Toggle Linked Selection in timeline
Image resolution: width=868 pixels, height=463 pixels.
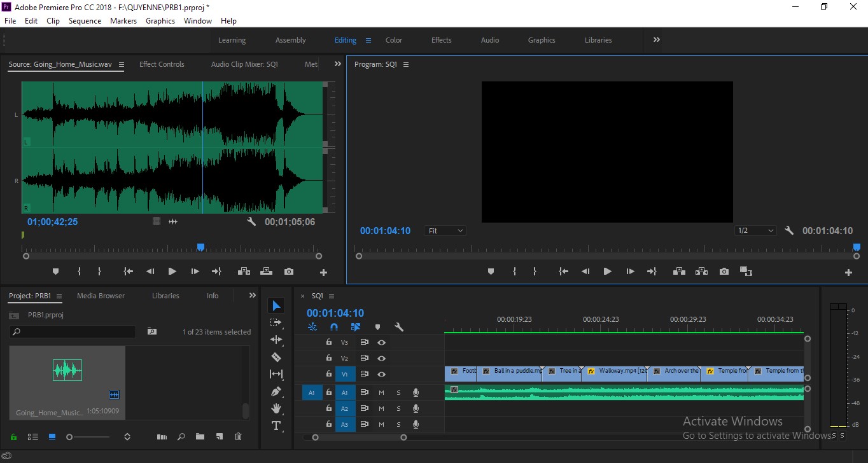[356, 327]
